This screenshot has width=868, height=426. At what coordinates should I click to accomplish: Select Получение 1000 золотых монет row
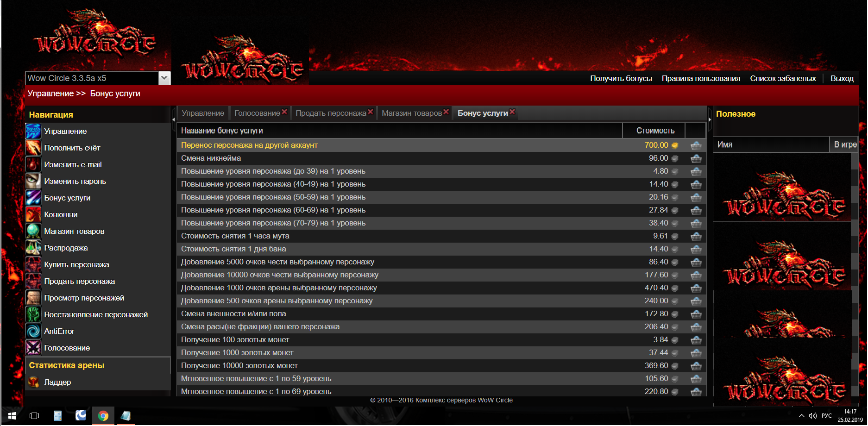[x=441, y=353]
